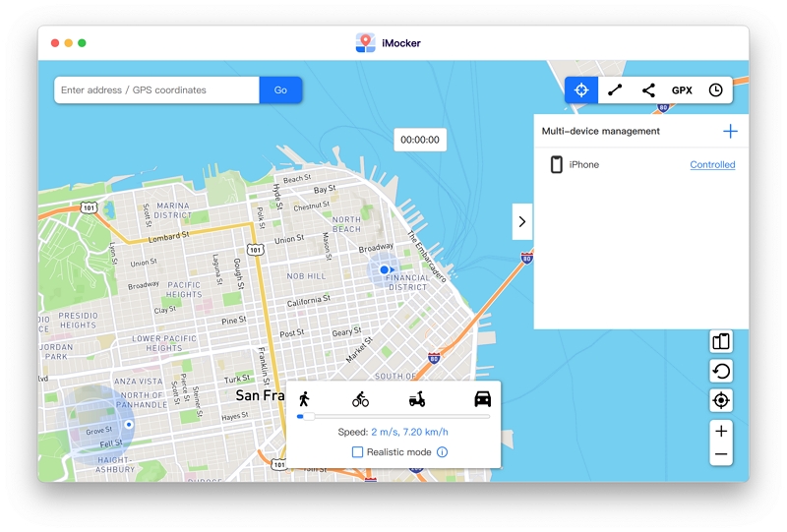Image resolution: width=787 pixels, height=532 pixels.
Task: Add a new device with plus icon
Action: 730,131
